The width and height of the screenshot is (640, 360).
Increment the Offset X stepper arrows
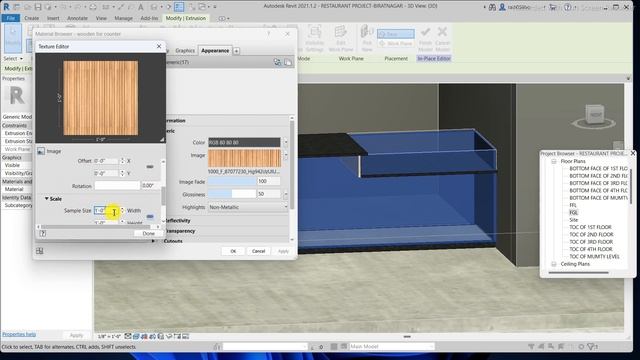122,161
